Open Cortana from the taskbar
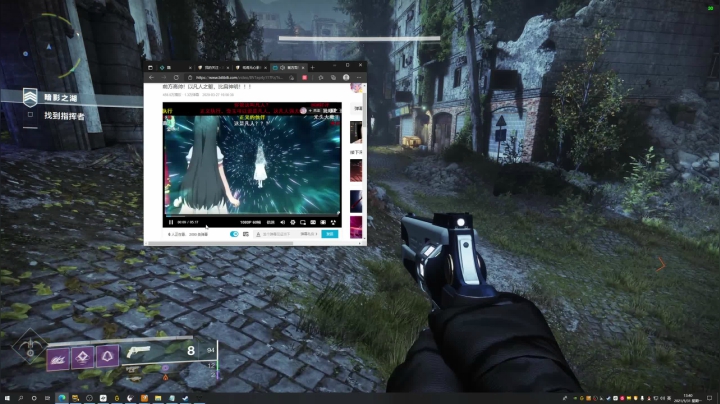Image resolution: width=720 pixels, height=404 pixels. [34, 398]
